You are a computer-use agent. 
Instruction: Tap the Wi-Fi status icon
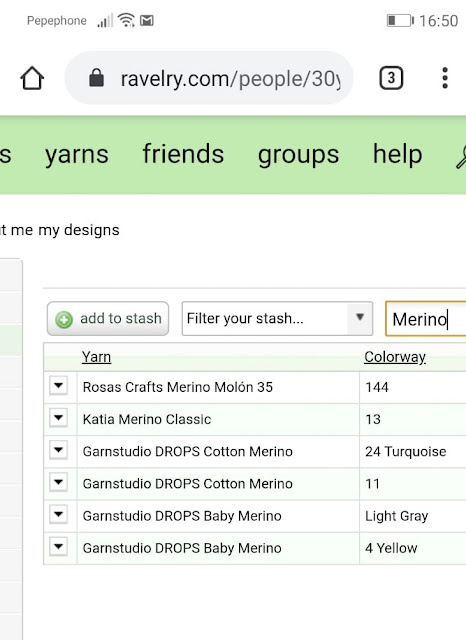click(x=126, y=20)
